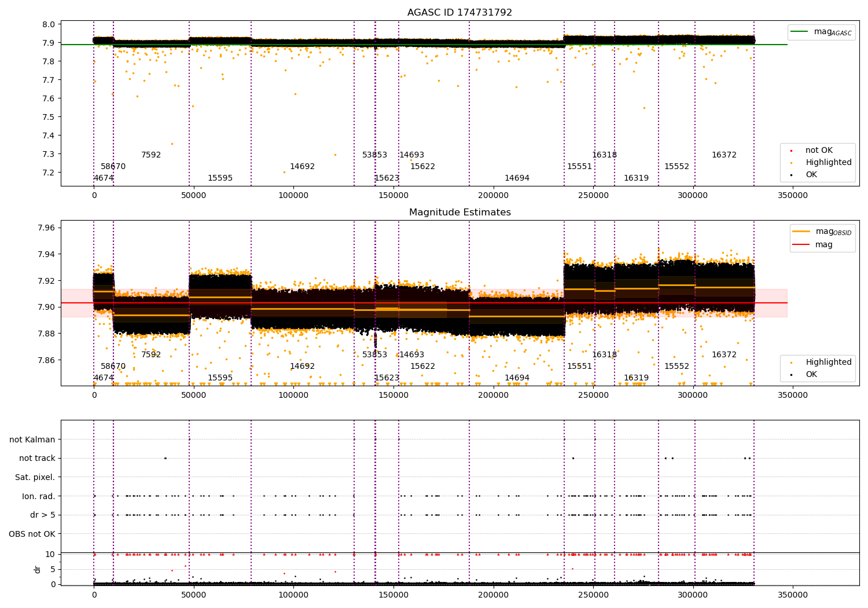Screen dimensions: 868x608
Task: Select the mag AGASC legend entry in top plot
Action: tap(822, 32)
